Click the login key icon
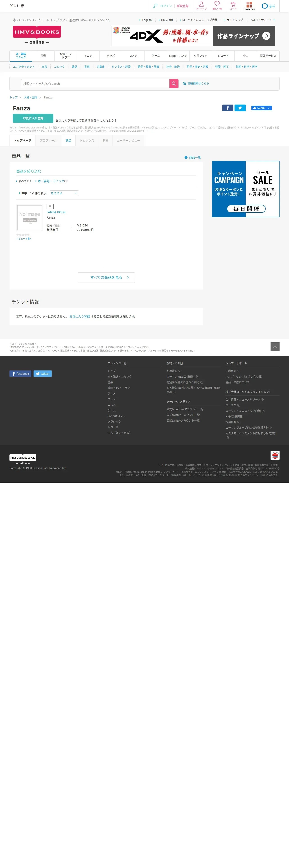This screenshot has width=289, height=868. pos(155,6)
